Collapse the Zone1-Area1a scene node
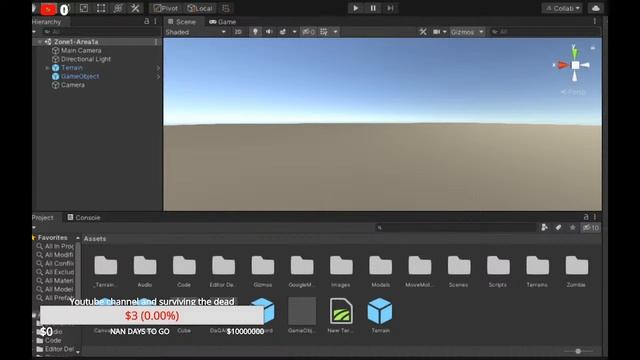This screenshot has width=640, height=360. [40, 42]
